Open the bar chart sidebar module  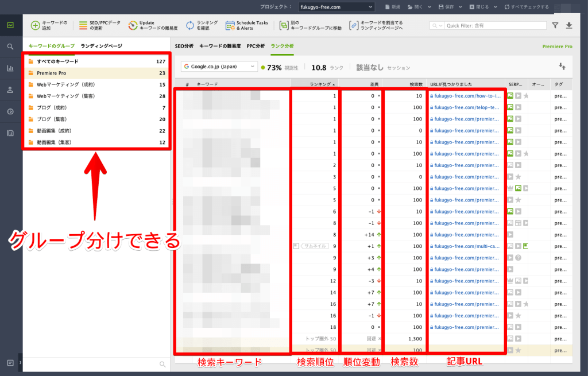(x=10, y=68)
